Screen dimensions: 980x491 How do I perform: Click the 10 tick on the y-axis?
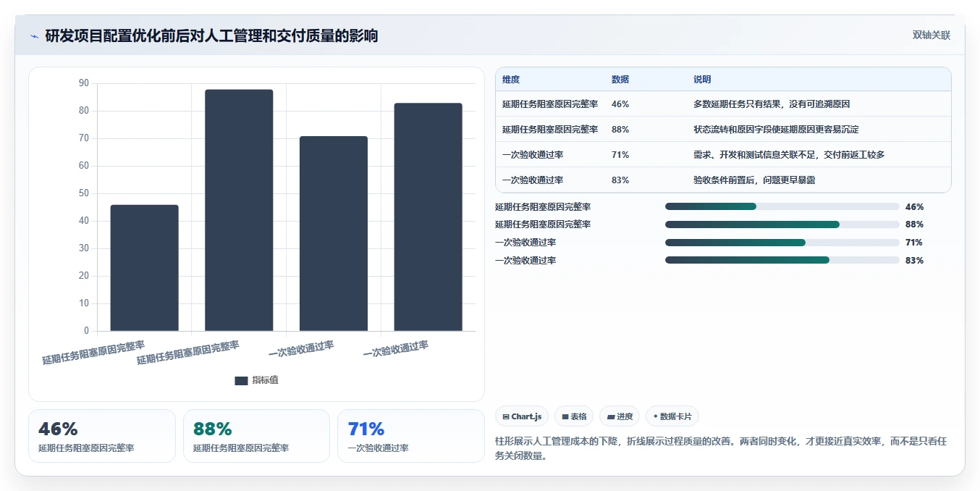(x=84, y=303)
